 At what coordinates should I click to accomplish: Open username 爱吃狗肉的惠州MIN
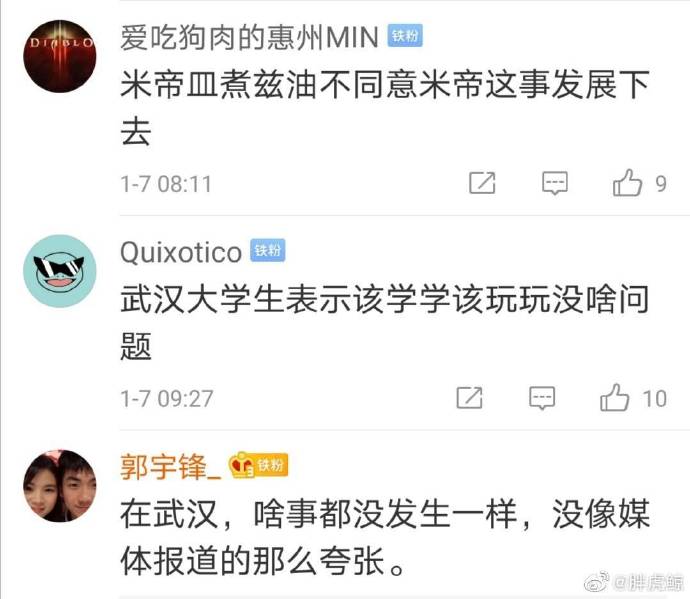point(249,37)
